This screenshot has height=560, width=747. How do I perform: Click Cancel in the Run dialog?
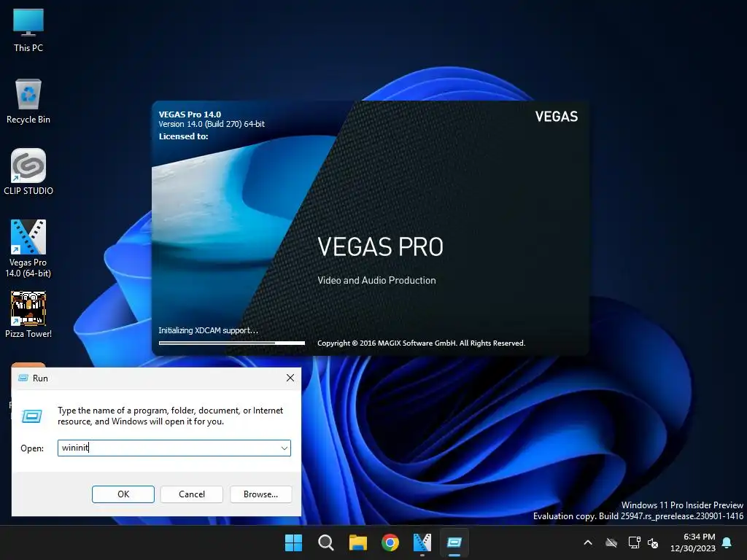click(192, 494)
